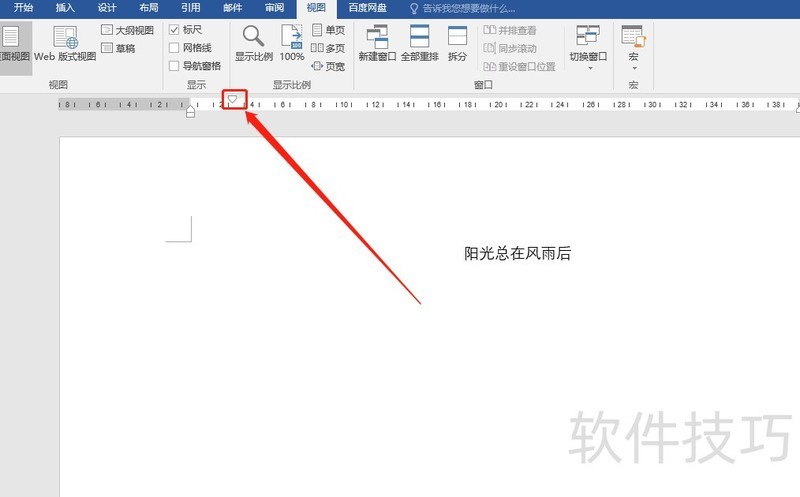Click the 拆分 split window button
Viewport: 800px width, 497px height.
(x=457, y=44)
